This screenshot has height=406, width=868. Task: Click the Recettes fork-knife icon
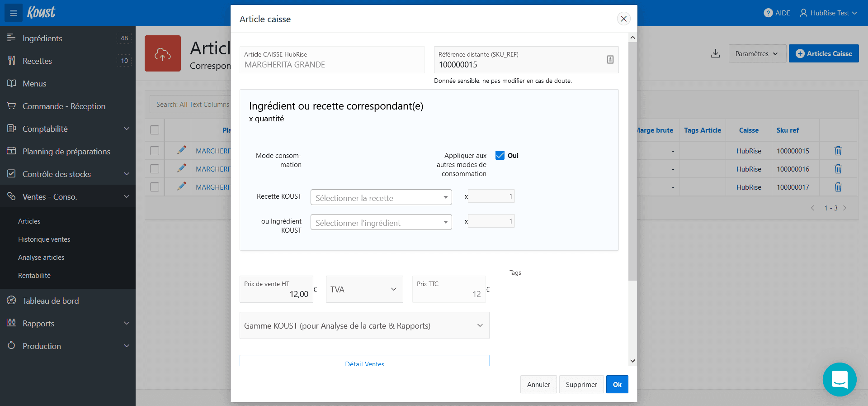pos(11,60)
